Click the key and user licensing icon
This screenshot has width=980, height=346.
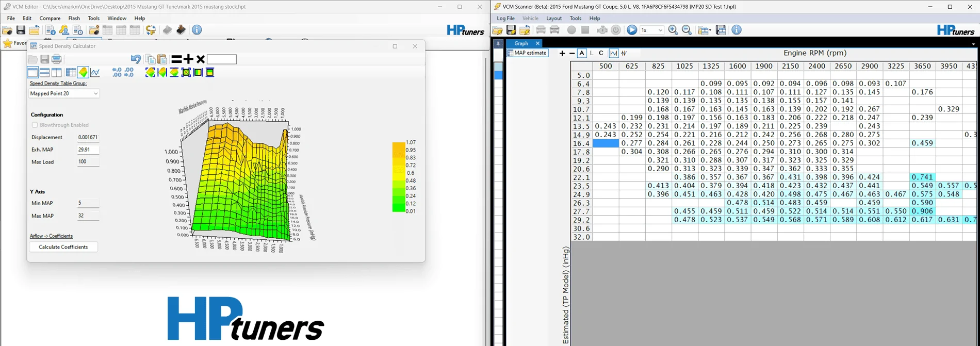(64, 30)
